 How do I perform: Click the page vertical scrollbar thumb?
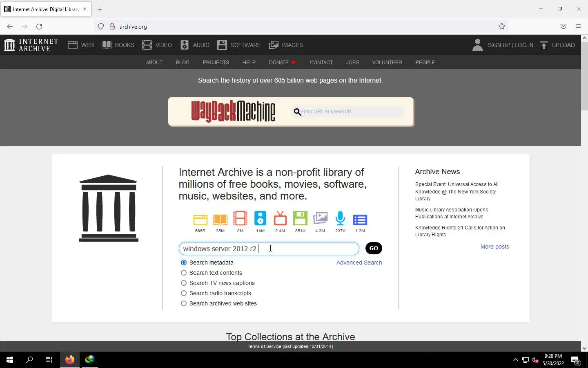[584, 76]
